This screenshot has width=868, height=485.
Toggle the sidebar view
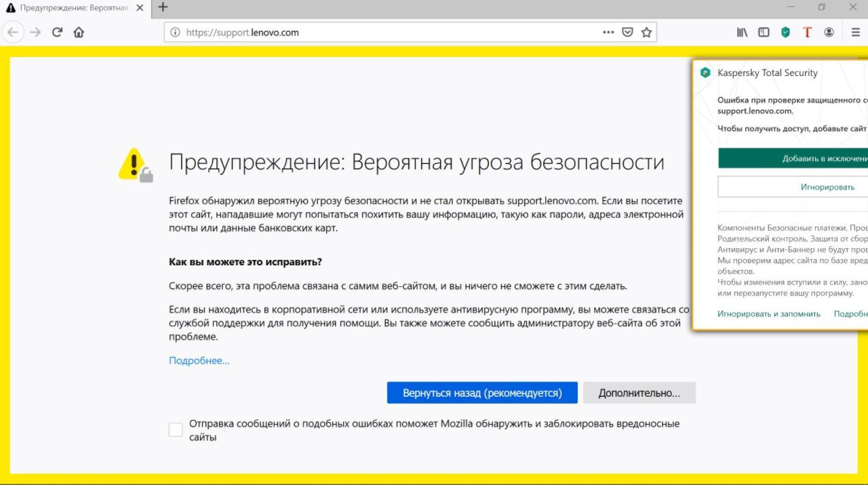[764, 32]
